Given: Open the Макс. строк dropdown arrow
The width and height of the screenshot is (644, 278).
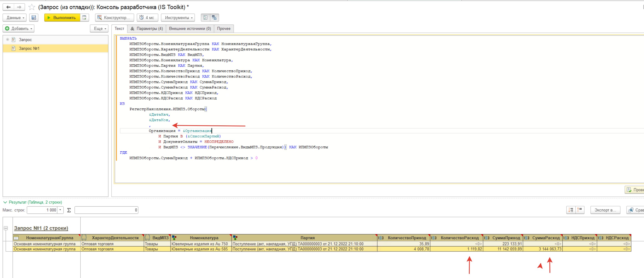Looking at the screenshot, I should pyautogui.click(x=60, y=210).
